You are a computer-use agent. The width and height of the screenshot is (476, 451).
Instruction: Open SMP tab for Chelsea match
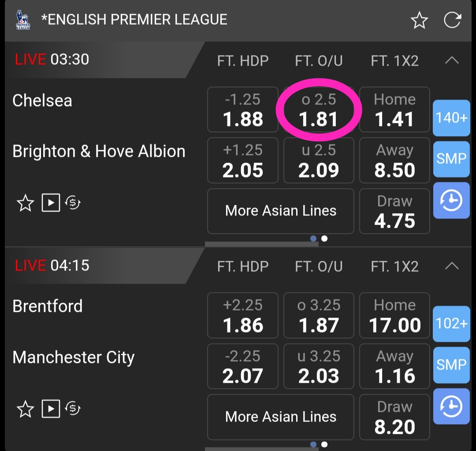(x=451, y=159)
